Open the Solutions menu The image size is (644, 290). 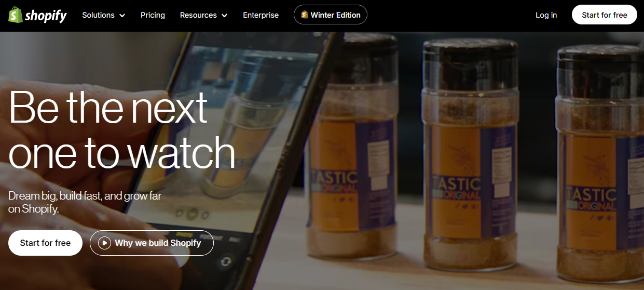click(98, 15)
